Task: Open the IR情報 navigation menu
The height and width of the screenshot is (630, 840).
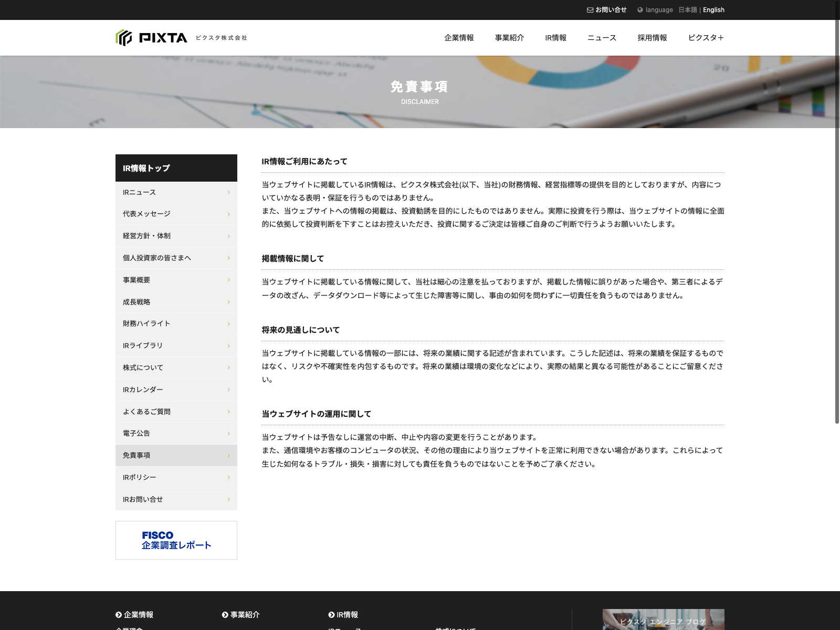Action: tap(555, 38)
